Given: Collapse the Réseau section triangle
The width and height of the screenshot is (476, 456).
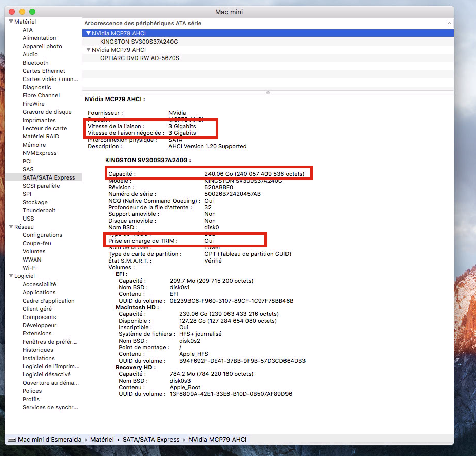Looking at the screenshot, I should 11,227.
